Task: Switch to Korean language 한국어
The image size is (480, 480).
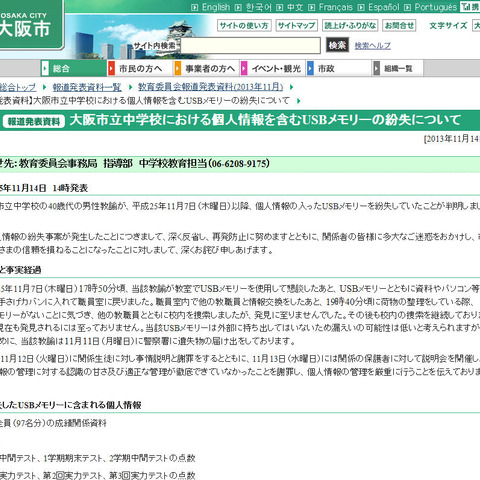Action: click(x=259, y=7)
